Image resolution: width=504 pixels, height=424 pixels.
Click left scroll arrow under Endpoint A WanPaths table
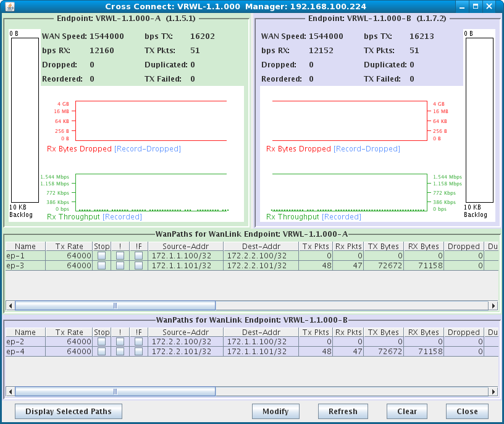click(10, 305)
